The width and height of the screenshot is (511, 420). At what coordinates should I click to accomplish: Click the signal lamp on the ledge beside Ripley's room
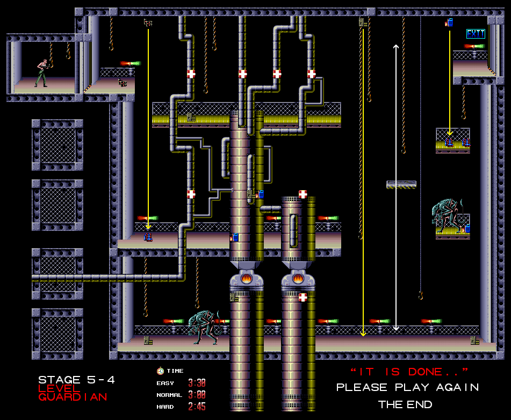click(131, 63)
